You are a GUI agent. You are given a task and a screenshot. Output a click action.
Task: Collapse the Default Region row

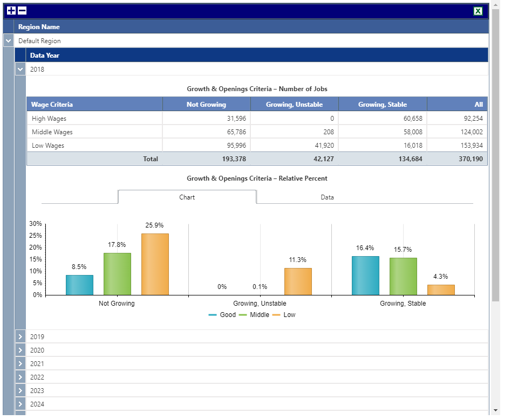coord(9,40)
